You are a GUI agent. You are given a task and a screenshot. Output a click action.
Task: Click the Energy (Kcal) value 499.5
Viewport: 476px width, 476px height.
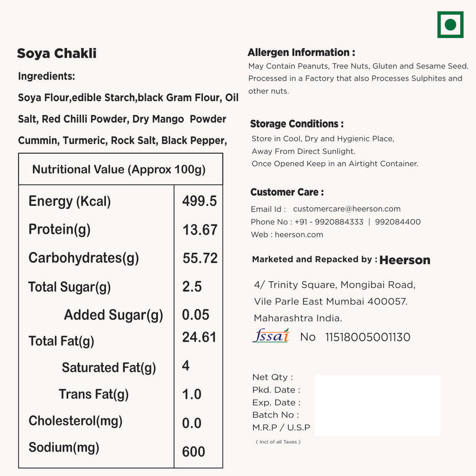pos(199,201)
